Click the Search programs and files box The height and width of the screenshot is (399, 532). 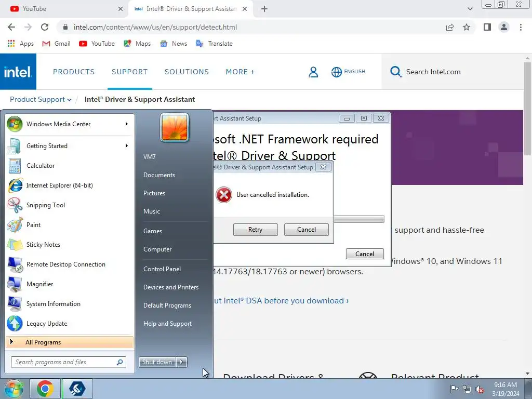68,362
